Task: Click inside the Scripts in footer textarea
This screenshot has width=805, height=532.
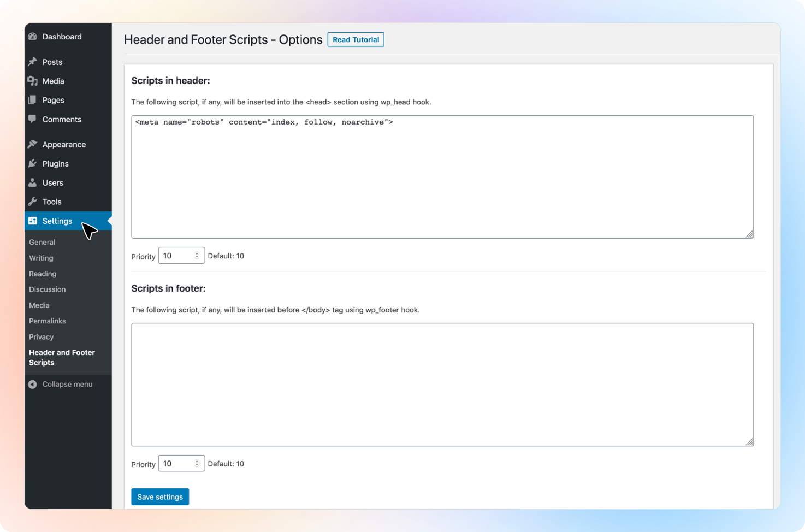Action: click(x=442, y=385)
